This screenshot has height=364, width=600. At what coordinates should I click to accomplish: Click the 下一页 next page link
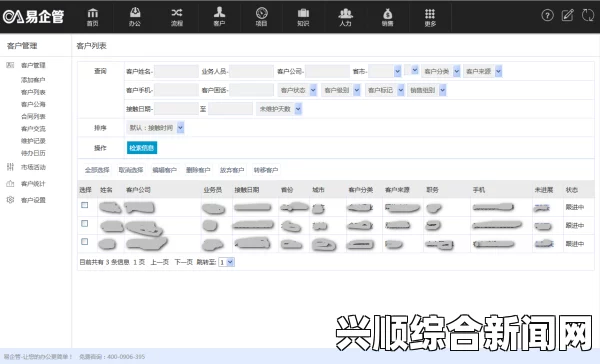pos(183,262)
